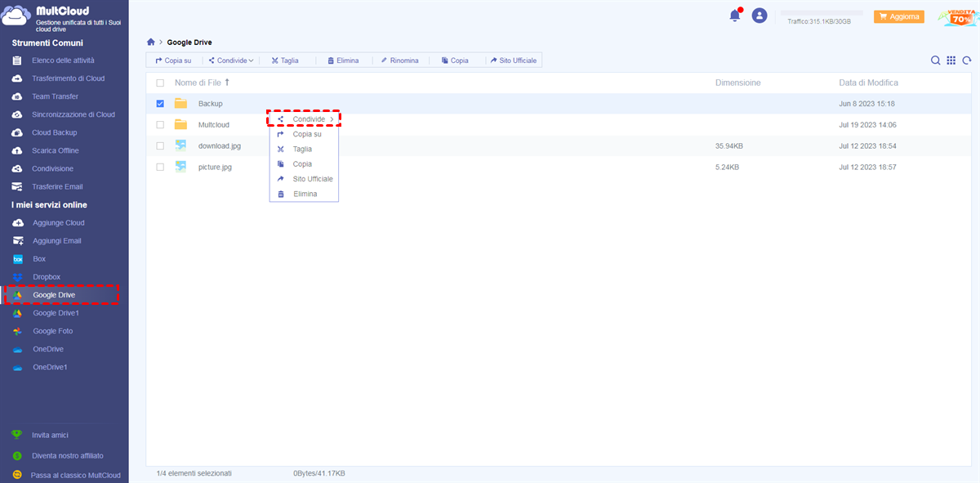Choose Copia from context menu

tap(304, 164)
